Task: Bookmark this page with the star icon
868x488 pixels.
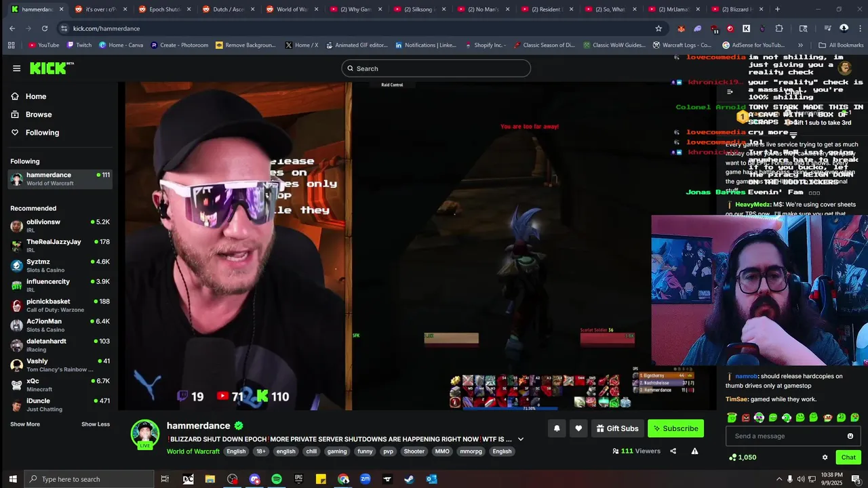Action: pos(658,28)
